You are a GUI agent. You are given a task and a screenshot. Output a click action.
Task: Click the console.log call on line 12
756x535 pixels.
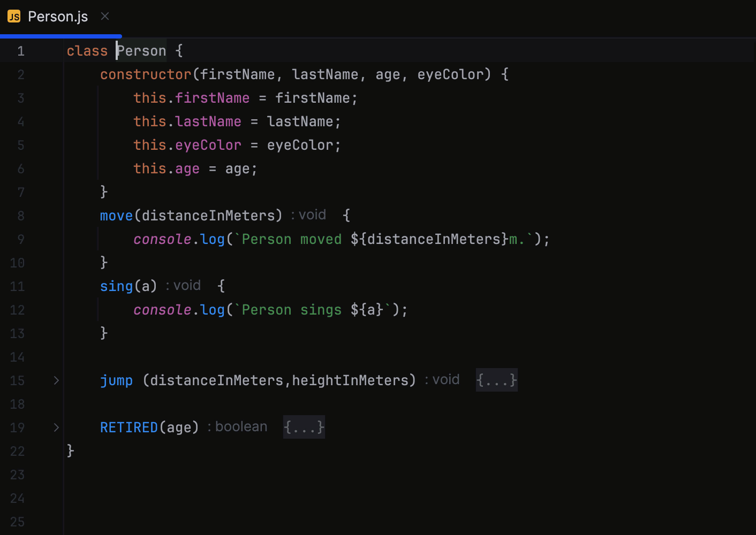[x=179, y=309]
